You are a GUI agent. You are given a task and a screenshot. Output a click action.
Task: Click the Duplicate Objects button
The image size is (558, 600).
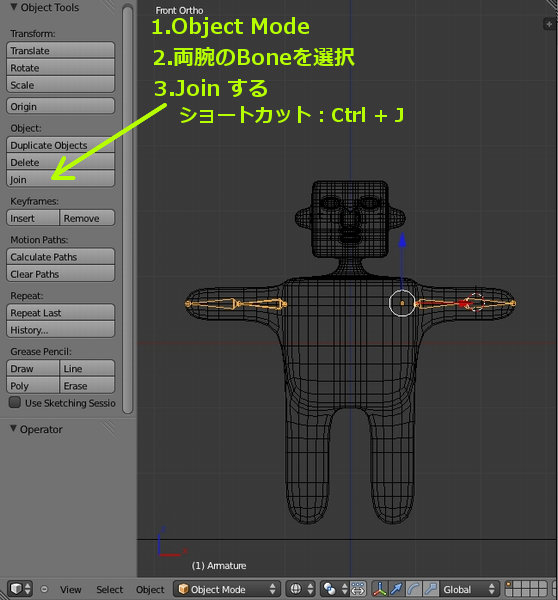pos(60,145)
